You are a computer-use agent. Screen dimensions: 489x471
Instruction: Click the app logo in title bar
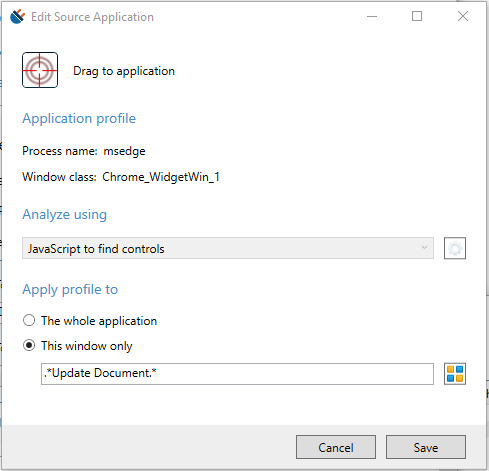(17, 16)
